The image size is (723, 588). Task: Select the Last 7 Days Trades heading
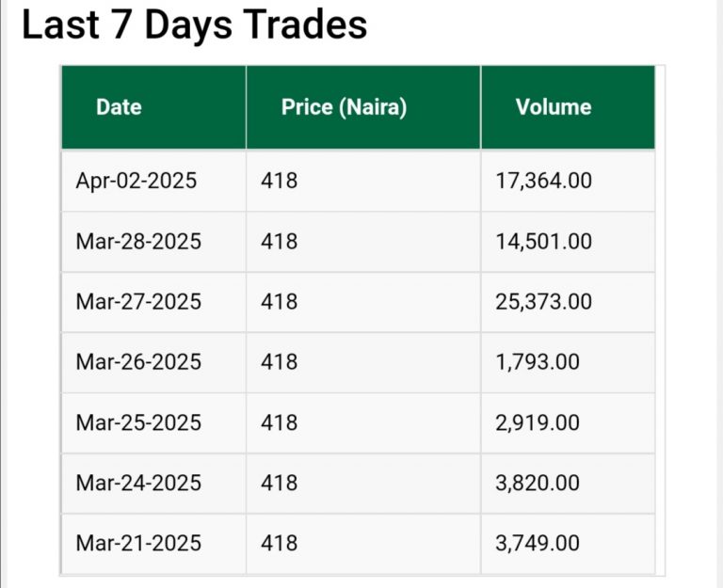point(194,25)
